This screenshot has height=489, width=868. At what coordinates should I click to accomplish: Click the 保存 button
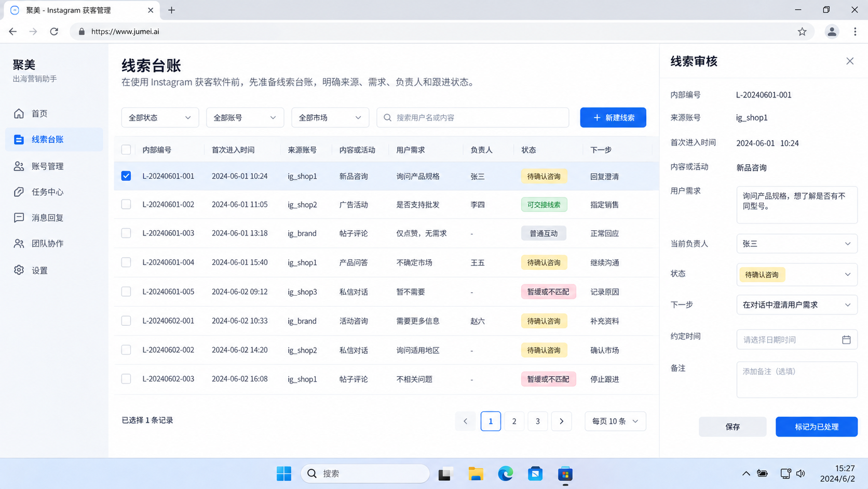click(x=733, y=427)
